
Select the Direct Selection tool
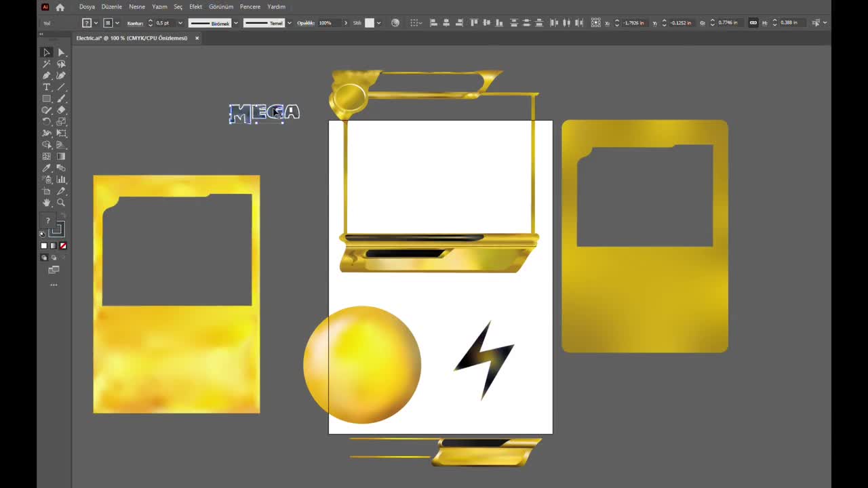pyautogui.click(x=61, y=52)
